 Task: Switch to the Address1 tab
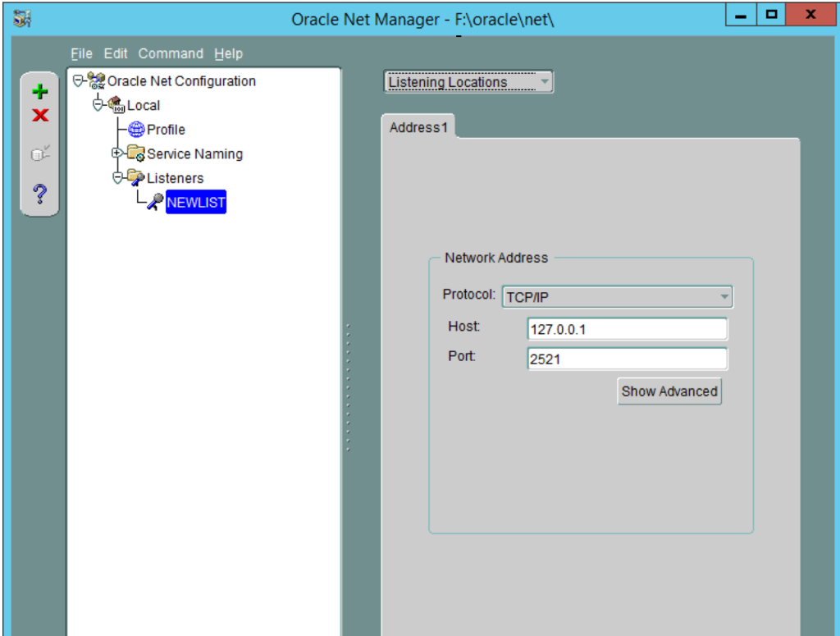(x=418, y=127)
